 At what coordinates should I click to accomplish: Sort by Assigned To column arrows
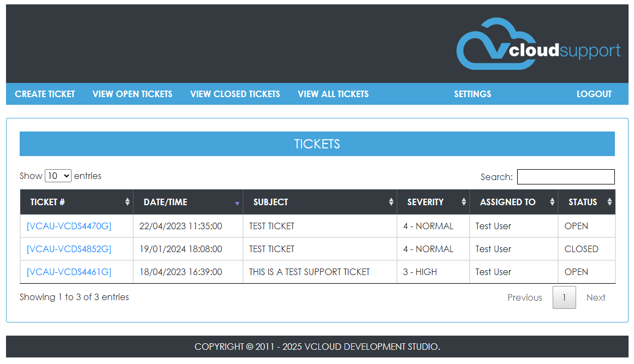coord(552,202)
